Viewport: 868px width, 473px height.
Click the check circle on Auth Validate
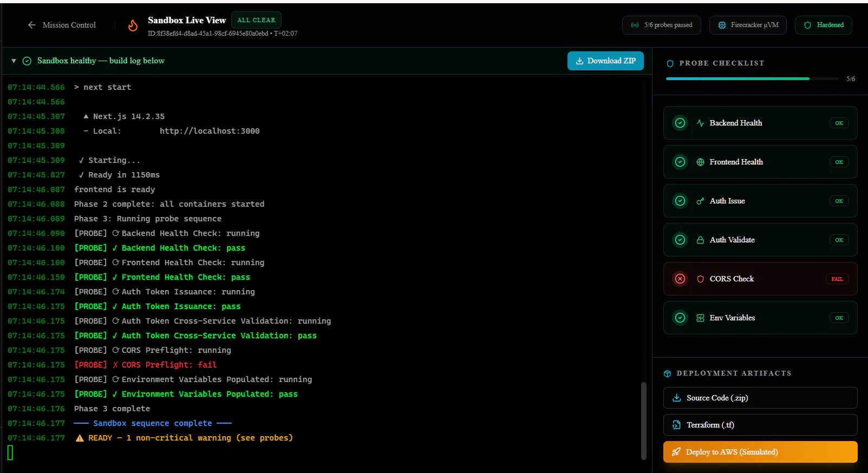pyautogui.click(x=680, y=240)
